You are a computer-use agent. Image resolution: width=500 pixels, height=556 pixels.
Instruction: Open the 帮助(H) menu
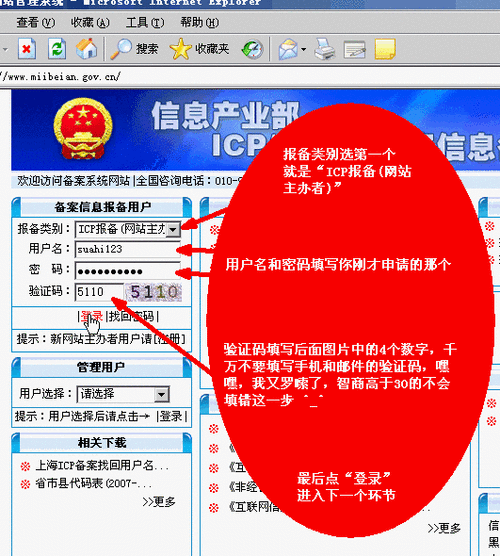click(200, 23)
